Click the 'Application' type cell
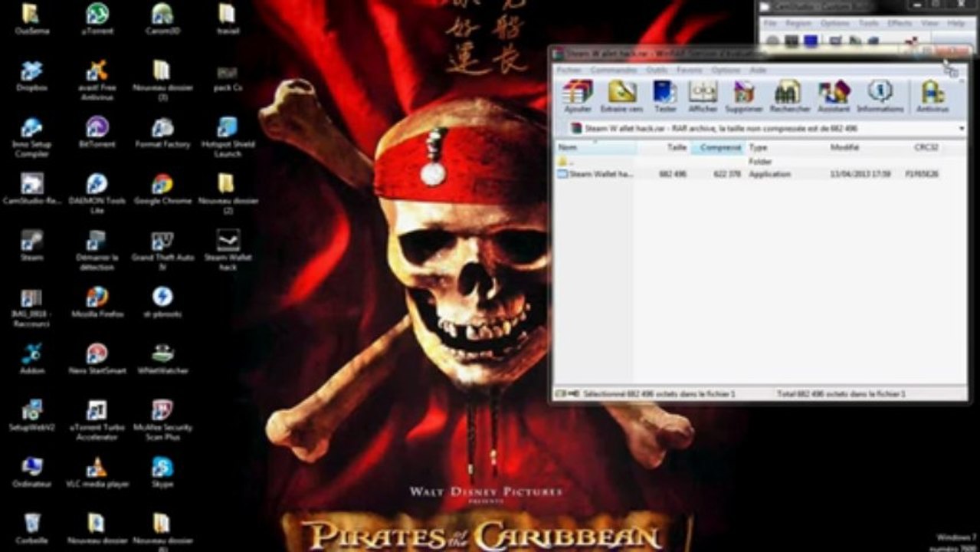 tap(770, 174)
